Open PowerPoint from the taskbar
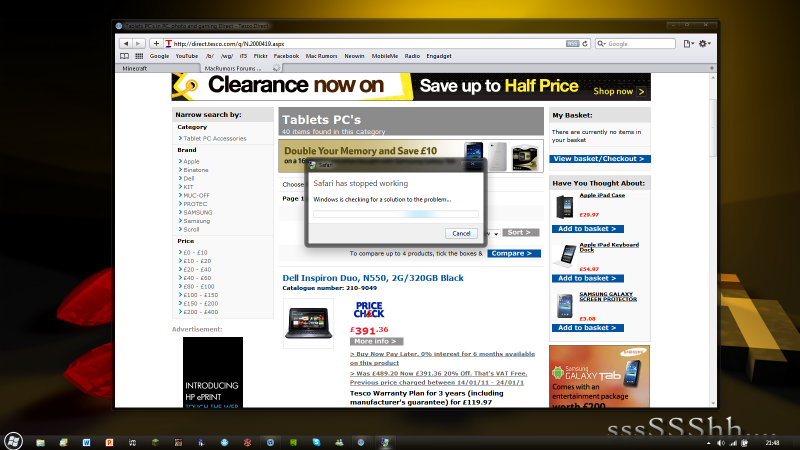The height and width of the screenshot is (450, 800). pyautogui.click(x=109, y=442)
